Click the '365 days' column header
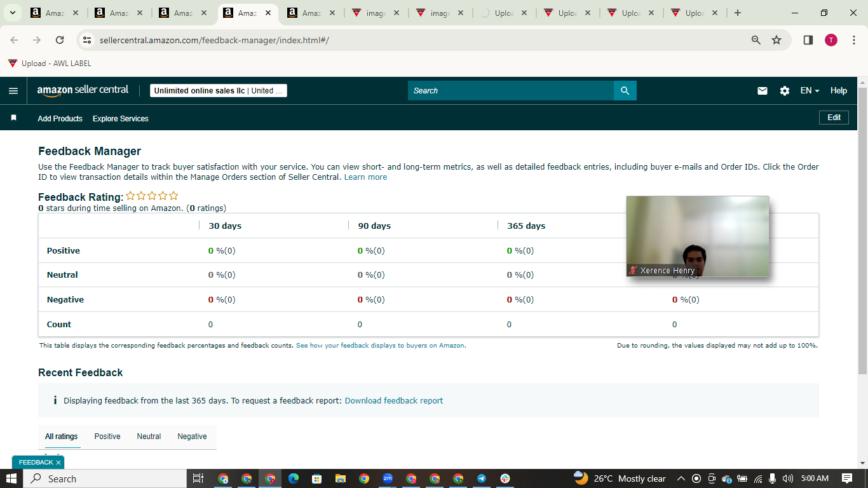The height and width of the screenshot is (488, 868). click(526, 226)
